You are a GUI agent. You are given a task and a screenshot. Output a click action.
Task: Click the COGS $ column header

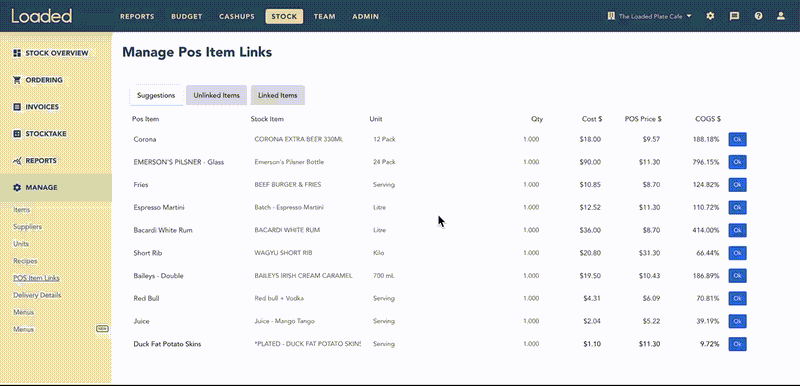[708, 119]
